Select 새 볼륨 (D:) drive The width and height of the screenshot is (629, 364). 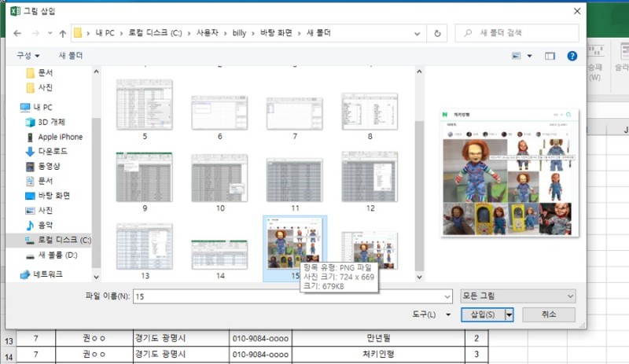[x=51, y=255]
